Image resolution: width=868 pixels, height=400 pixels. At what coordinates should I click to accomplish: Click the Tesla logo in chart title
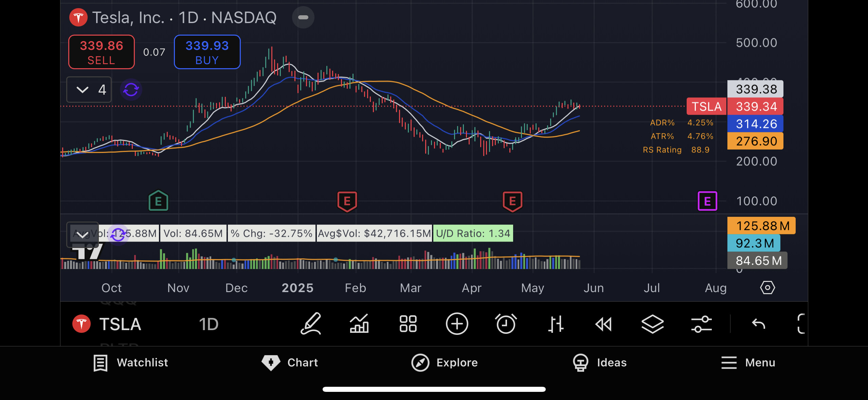coord(78,18)
